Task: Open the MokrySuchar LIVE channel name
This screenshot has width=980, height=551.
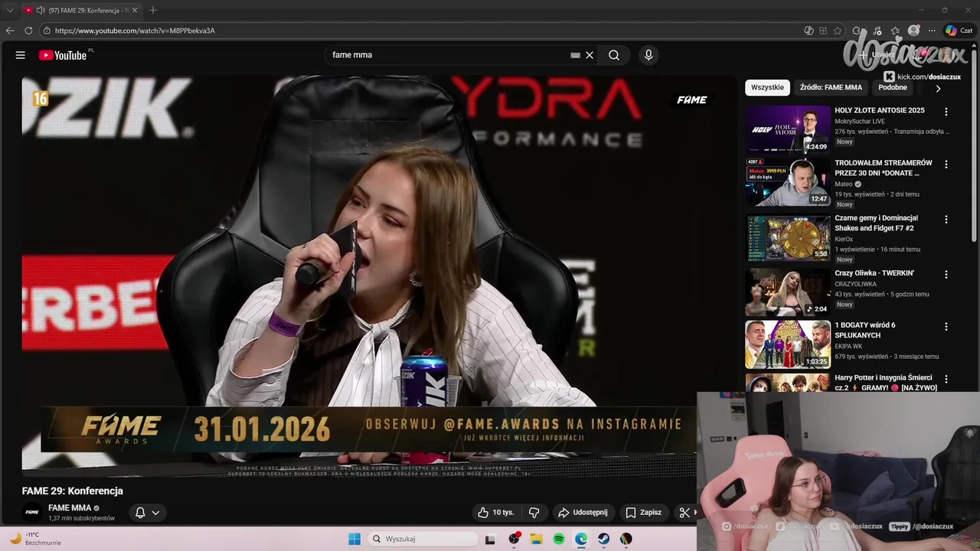Action: click(860, 122)
